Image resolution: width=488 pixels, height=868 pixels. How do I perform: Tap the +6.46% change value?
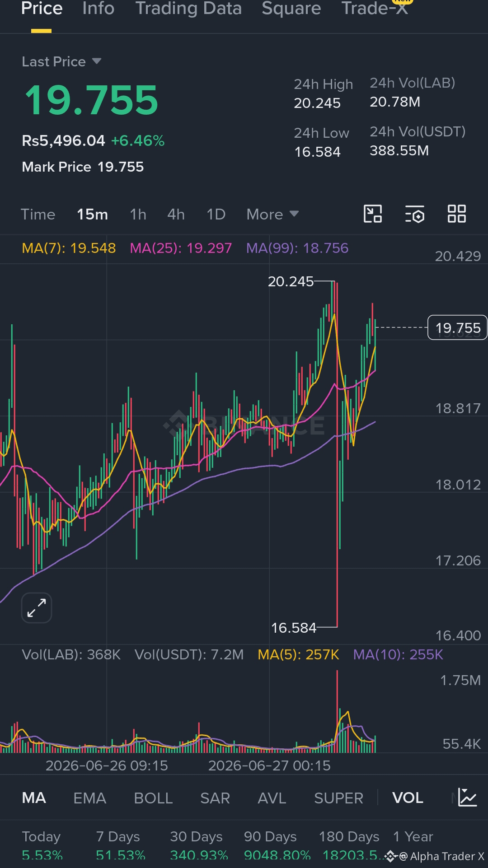coord(138,141)
